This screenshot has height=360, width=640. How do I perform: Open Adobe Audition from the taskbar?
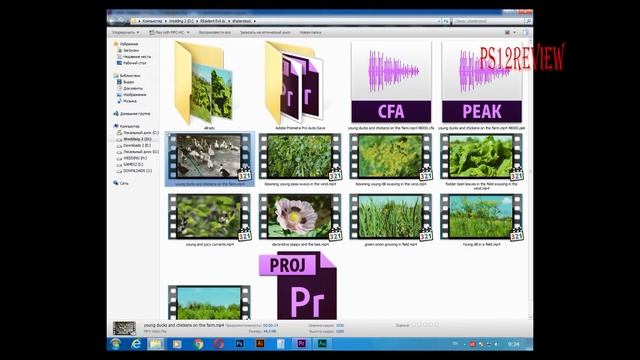[x=322, y=344]
